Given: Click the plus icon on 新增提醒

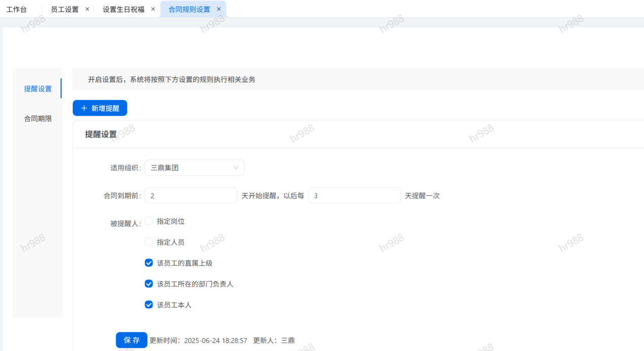Looking at the screenshot, I should [x=84, y=108].
